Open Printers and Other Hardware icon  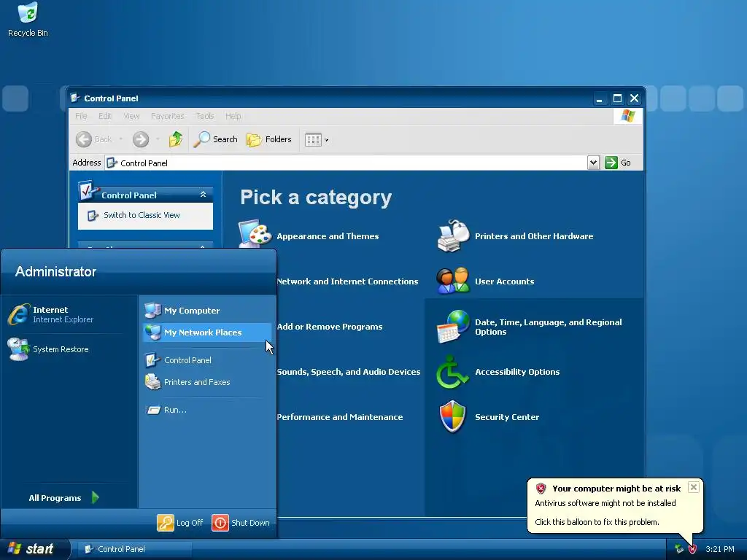(x=453, y=236)
